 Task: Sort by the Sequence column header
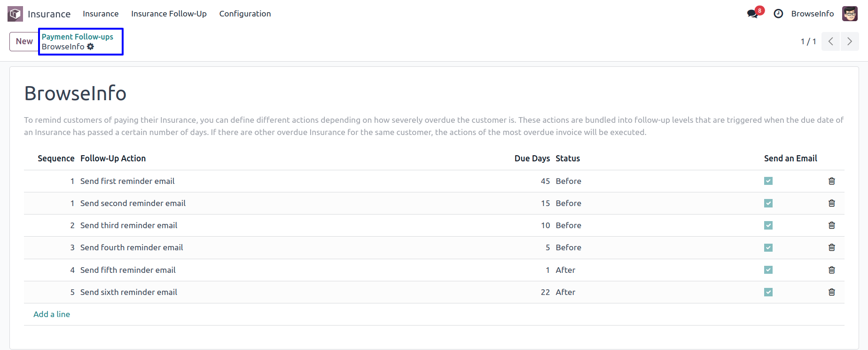pos(56,159)
